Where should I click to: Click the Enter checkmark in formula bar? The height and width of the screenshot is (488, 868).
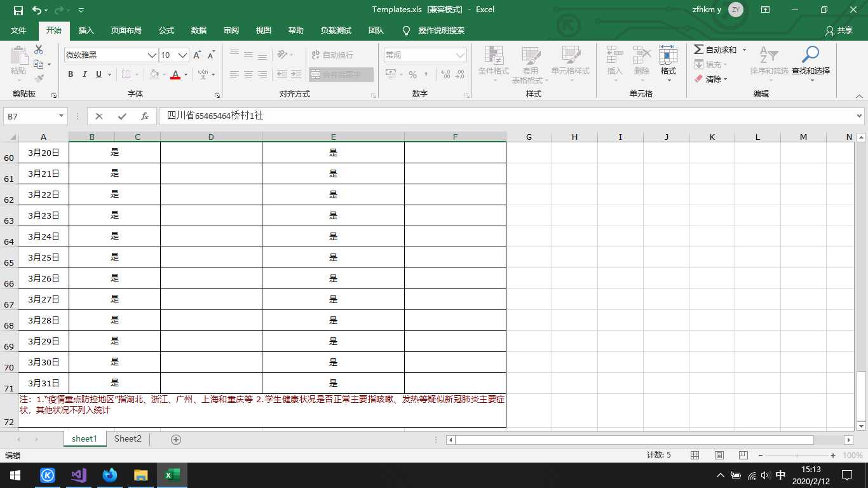coord(122,116)
